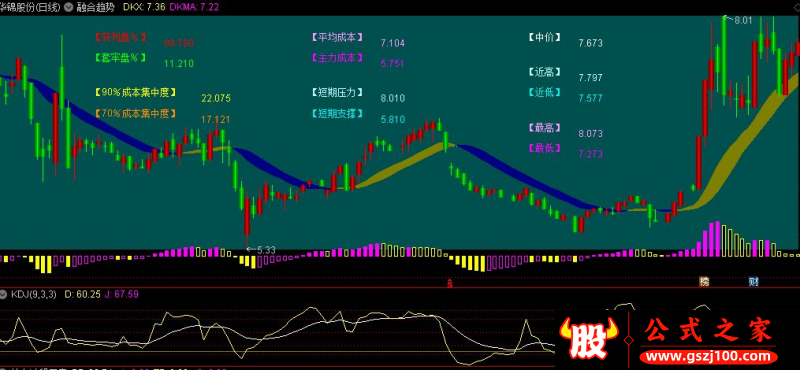The image size is (800, 370).
Task: Click the red 5 marker on timeline
Action: [x=449, y=283]
